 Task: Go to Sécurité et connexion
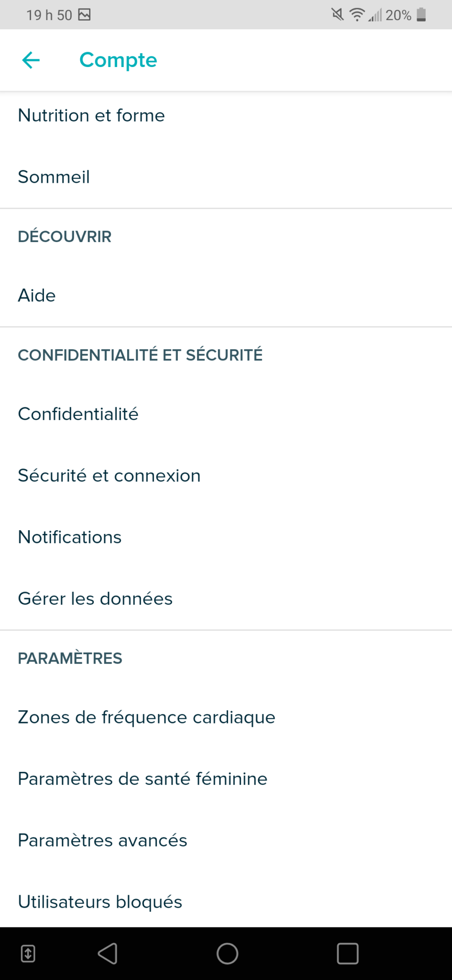(x=109, y=476)
